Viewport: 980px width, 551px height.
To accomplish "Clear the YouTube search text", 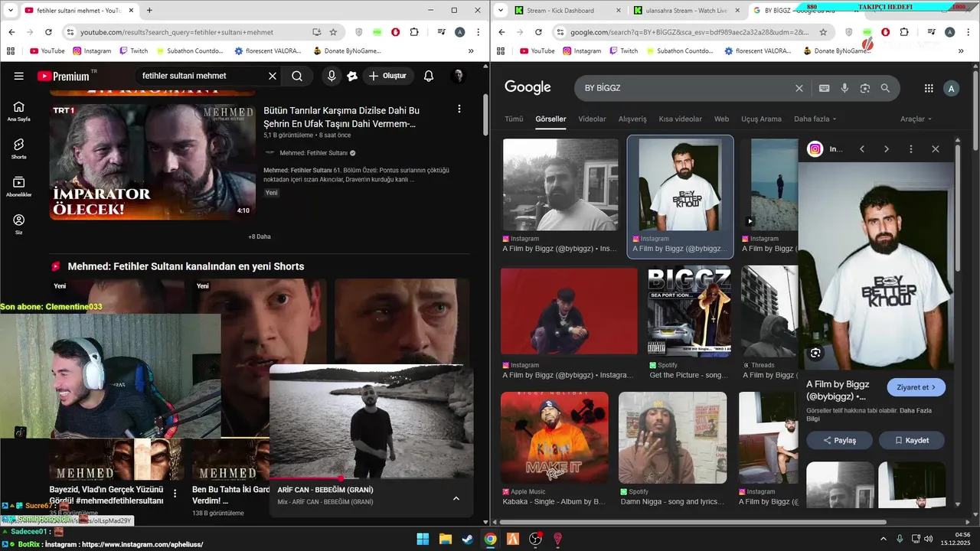I will click(x=273, y=76).
